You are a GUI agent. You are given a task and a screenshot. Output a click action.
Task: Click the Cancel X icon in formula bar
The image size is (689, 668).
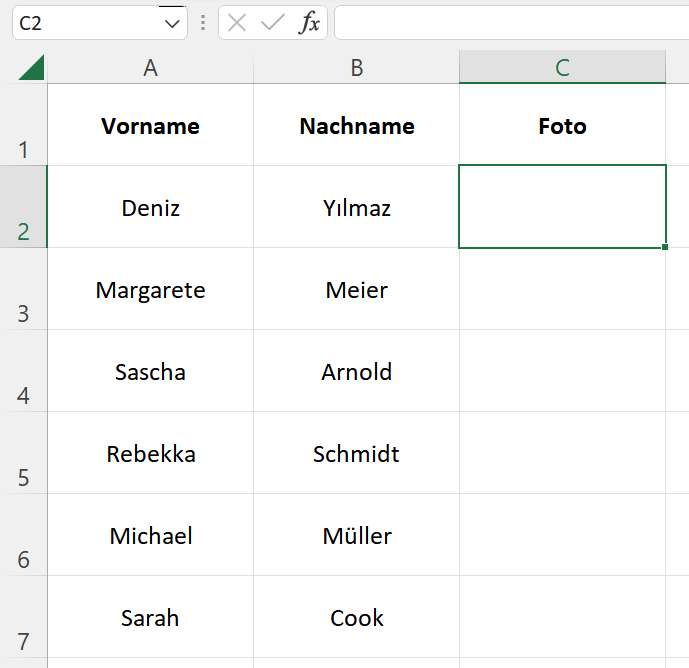tap(237, 23)
